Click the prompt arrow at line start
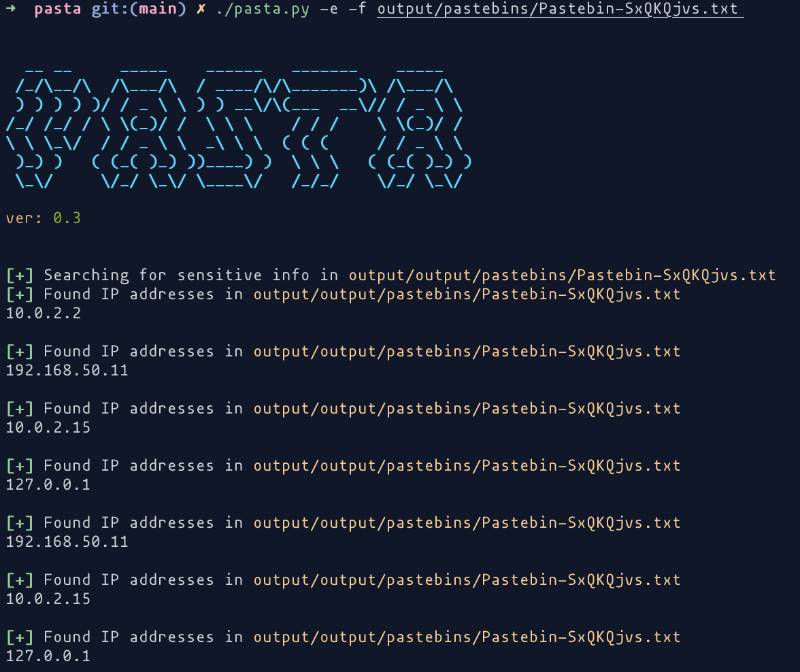800x672 pixels. pos(10,9)
